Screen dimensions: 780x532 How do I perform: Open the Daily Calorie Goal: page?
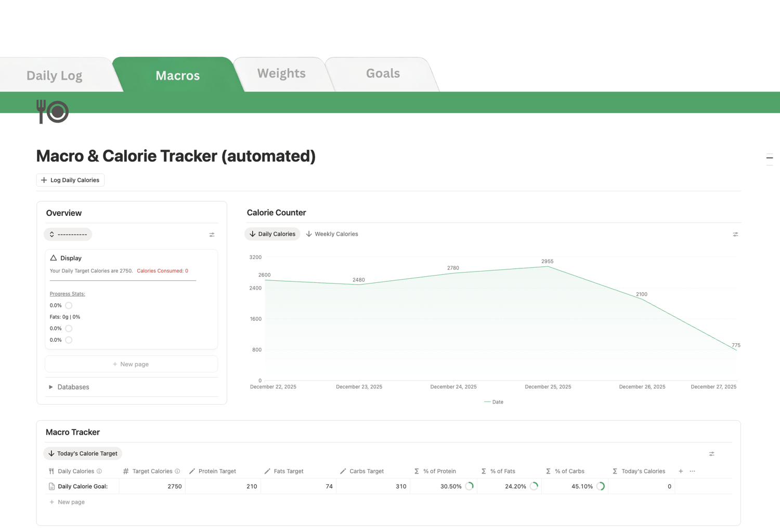click(x=83, y=486)
